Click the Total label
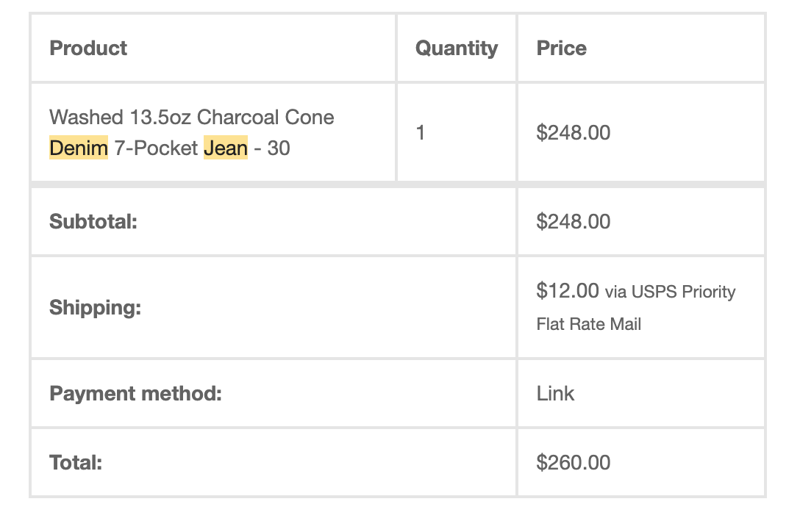This screenshot has width=800, height=532. [76, 463]
